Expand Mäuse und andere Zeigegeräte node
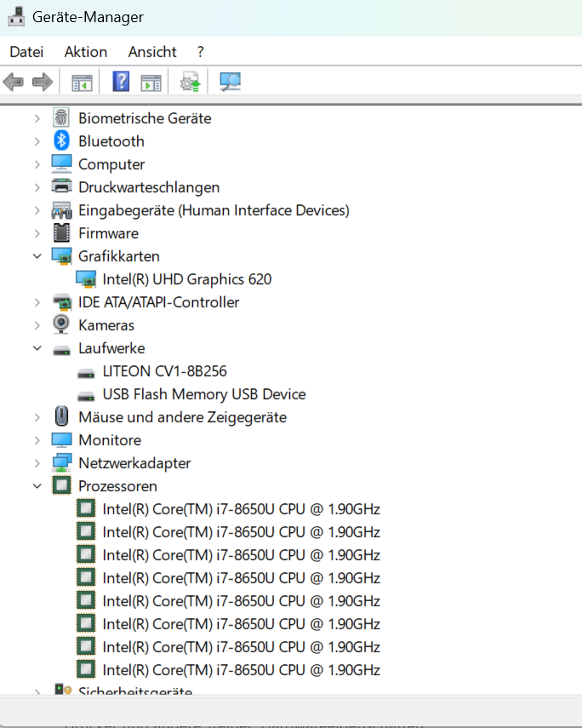 click(x=37, y=417)
